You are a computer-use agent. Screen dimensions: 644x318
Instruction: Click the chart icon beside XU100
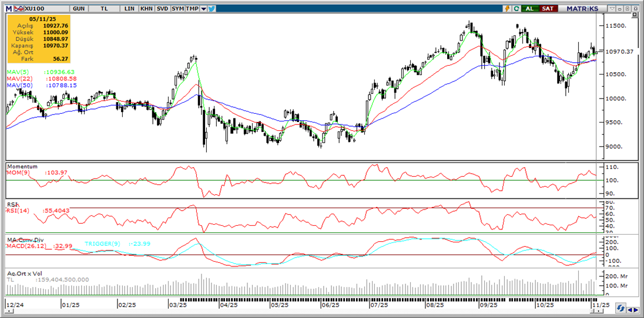[x=18, y=9]
